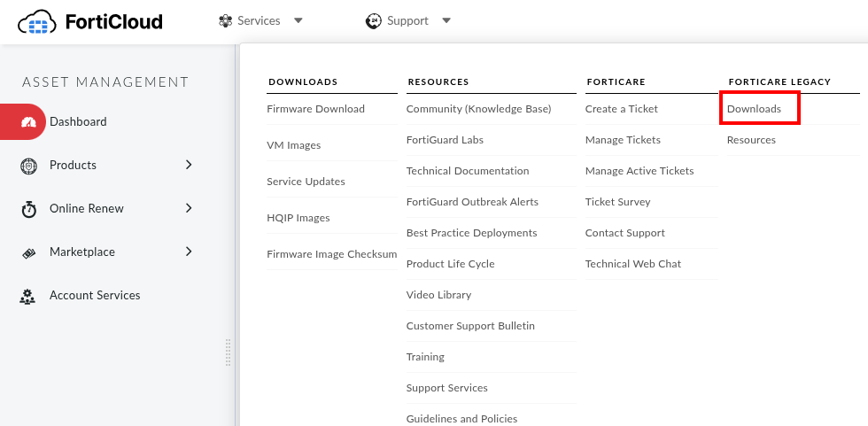The height and width of the screenshot is (426, 868).
Task: Click the Account Services people icon
Action: (28, 296)
